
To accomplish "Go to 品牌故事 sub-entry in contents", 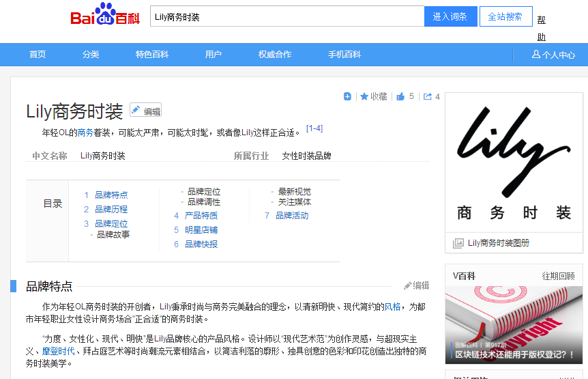I will click(113, 234).
